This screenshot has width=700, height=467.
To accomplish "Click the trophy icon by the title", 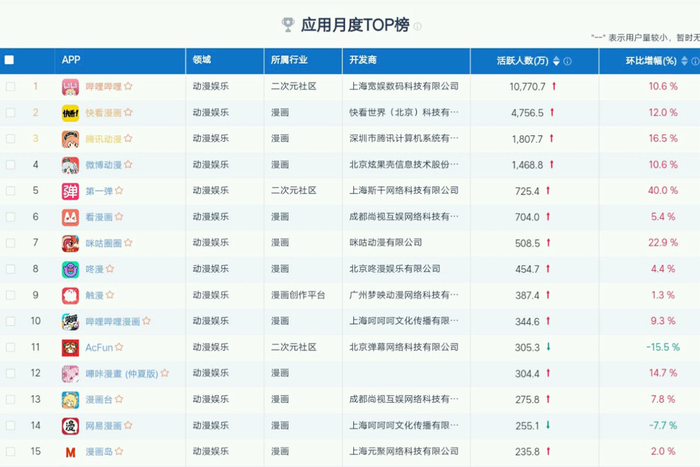I will click(288, 25).
